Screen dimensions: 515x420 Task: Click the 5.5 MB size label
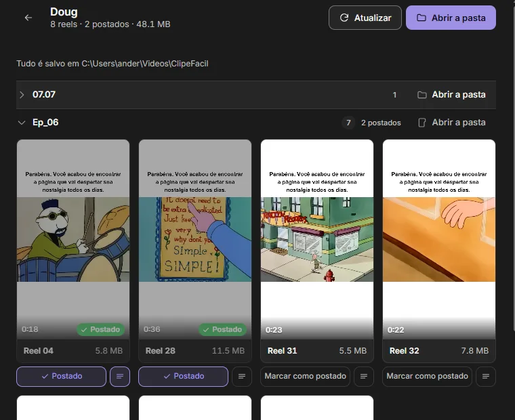(x=353, y=351)
